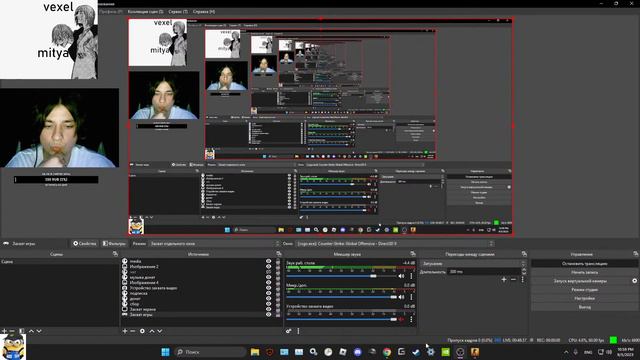Screen dimensions: 640x360
Task: Hide the Захват игры source eye icon
Action: tap(269, 315)
